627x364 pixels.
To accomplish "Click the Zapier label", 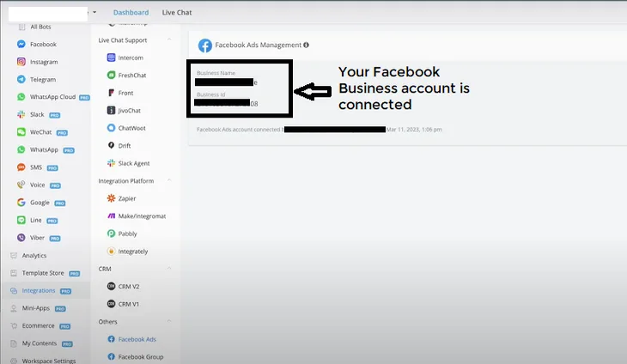I will [127, 198].
